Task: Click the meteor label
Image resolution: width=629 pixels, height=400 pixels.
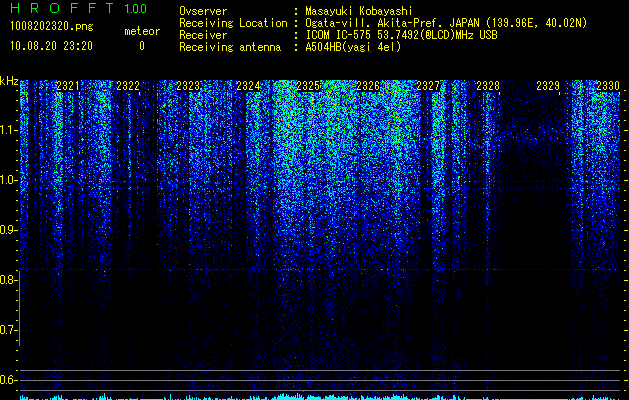Action: pos(142,31)
